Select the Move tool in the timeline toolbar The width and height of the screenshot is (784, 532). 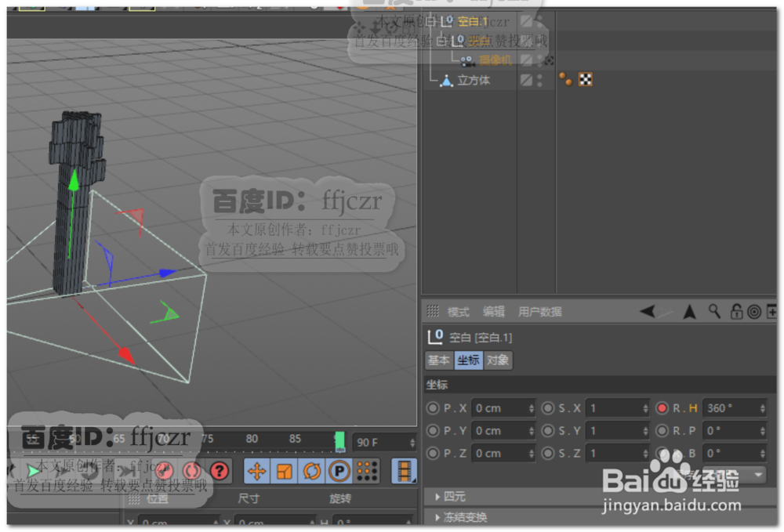(x=257, y=471)
